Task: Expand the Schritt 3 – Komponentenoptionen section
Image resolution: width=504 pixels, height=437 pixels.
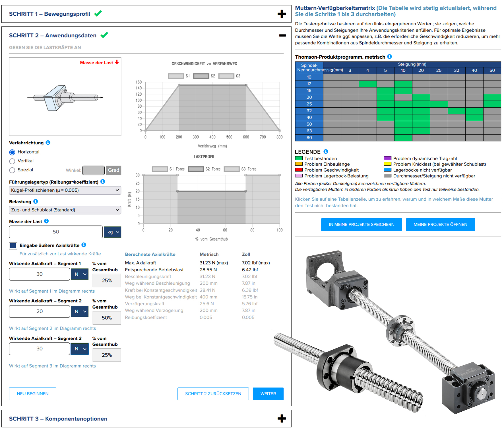Action: click(282, 418)
